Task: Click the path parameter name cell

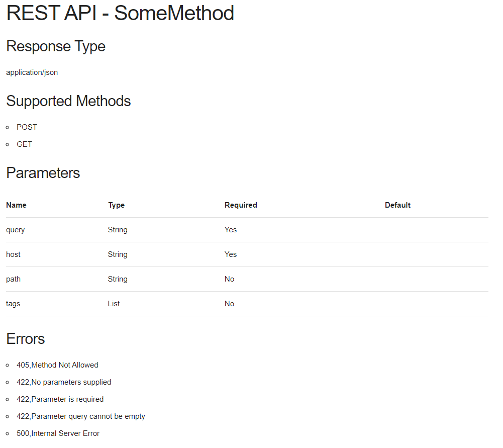Action: coord(14,279)
